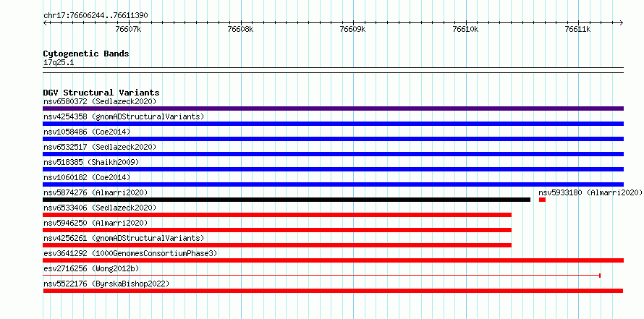
Task: Click the blue nsv4254358 variant bar
Action: [x=334, y=124]
